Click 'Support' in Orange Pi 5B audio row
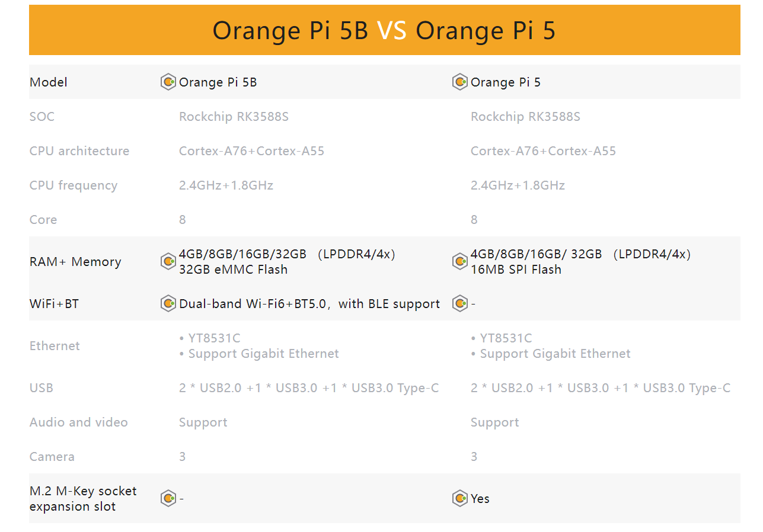763x532 pixels. pyautogui.click(x=203, y=422)
